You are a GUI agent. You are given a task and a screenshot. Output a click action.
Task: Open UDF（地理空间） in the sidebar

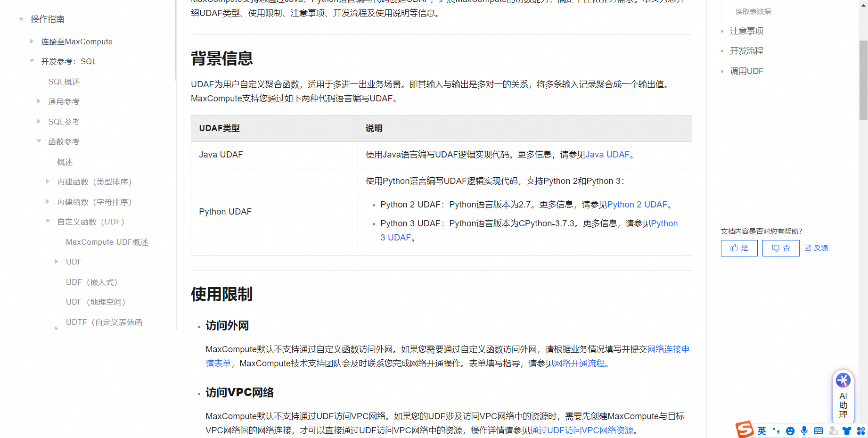tap(96, 302)
